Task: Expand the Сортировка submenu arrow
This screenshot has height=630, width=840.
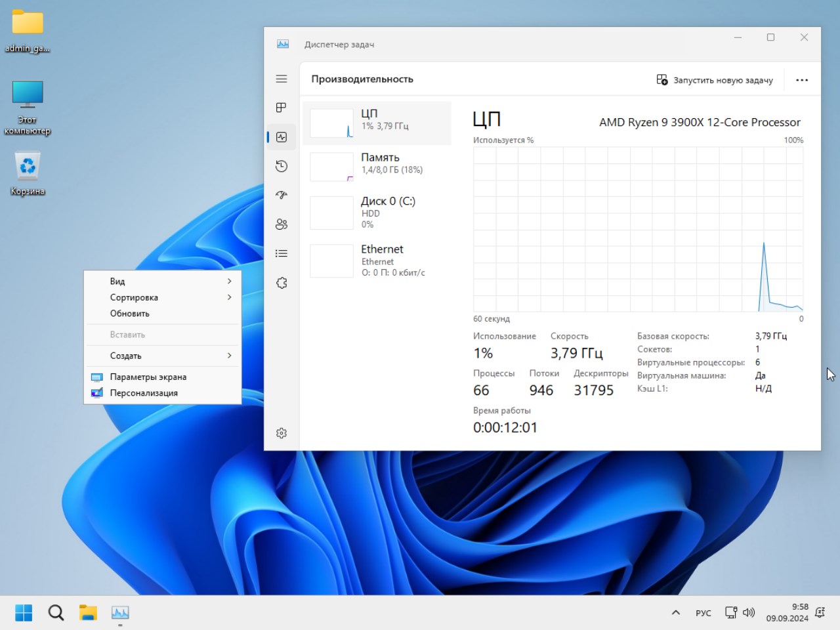Action: [x=229, y=297]
